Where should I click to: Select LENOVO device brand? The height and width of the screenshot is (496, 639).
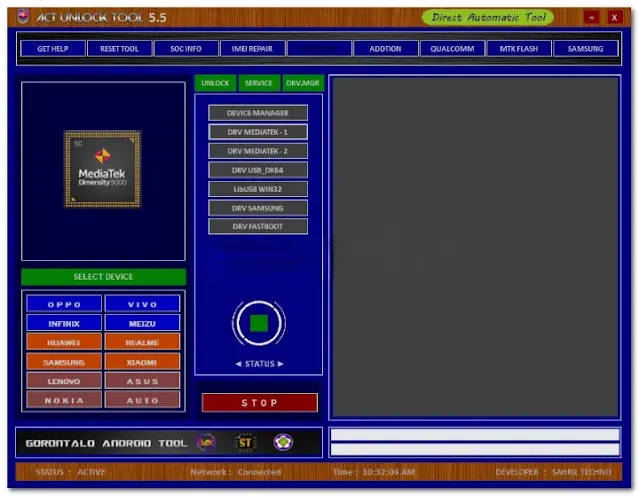pos(64,381)
